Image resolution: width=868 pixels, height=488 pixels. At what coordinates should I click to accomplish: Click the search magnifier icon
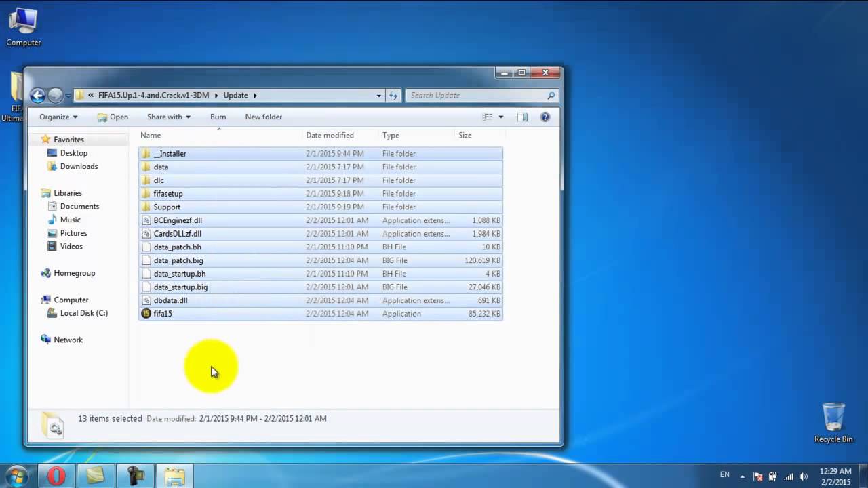(551, 96)
